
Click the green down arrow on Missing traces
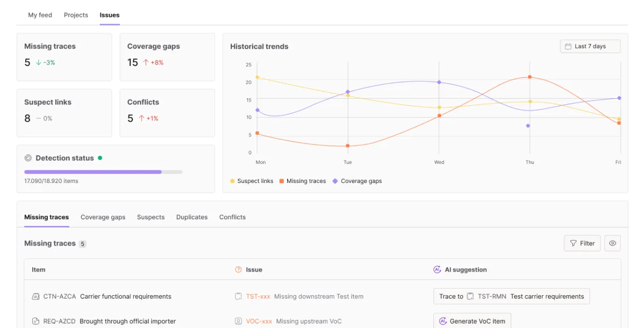tap(38, 63)
